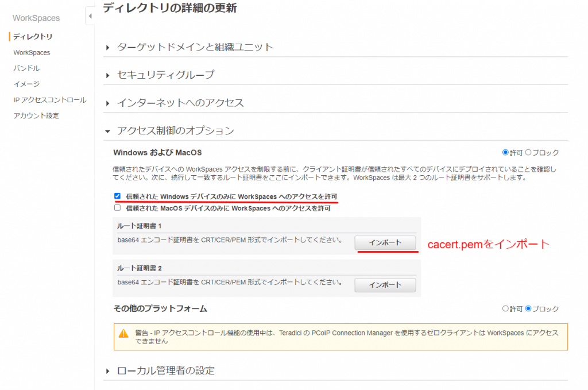This screenshot has height=390, width=588.
Task: Expand ターゲットドメインと組織ユニット section
Action: click(195, 47)
